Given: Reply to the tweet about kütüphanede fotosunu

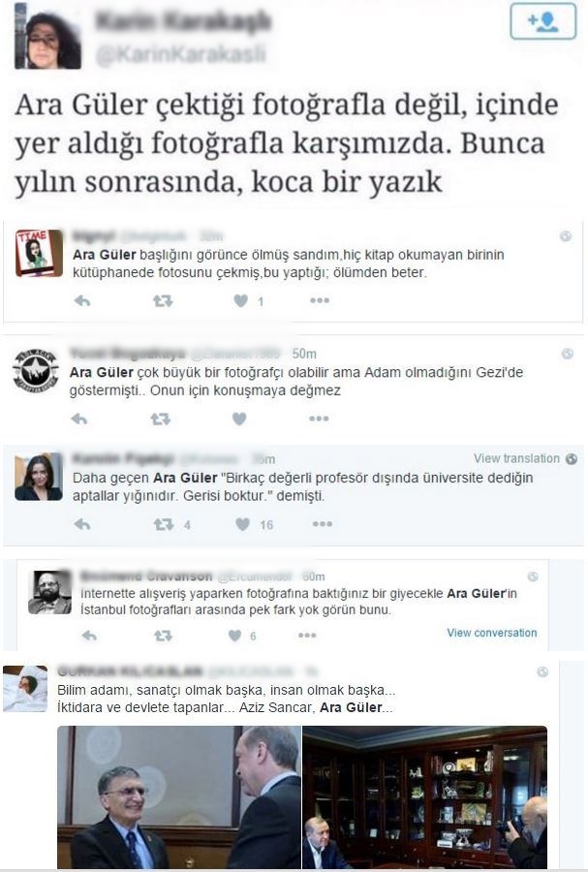Looking at the screenshot, I should pyautogui.click(x=82, y=301).
